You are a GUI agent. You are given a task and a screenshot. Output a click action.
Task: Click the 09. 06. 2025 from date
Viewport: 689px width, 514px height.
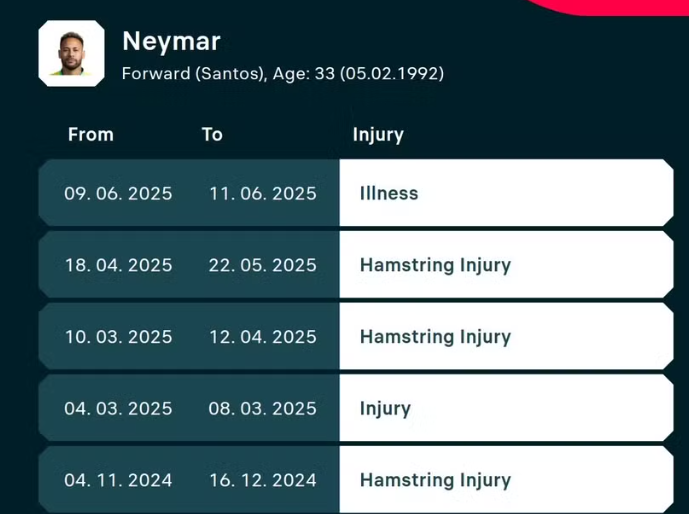coord(118,193)
